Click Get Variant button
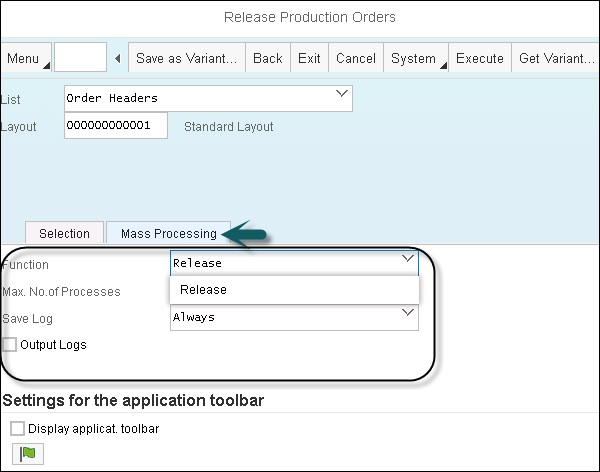The height and width of the screenshot is (472, 600). point(556,58)
